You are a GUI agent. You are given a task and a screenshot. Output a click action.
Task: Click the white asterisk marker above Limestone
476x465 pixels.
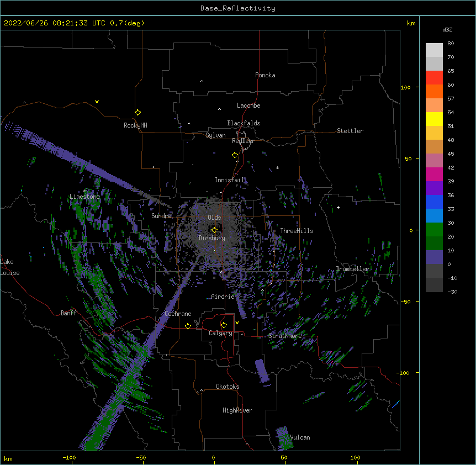pyautogui.click(x=84, y=191)
